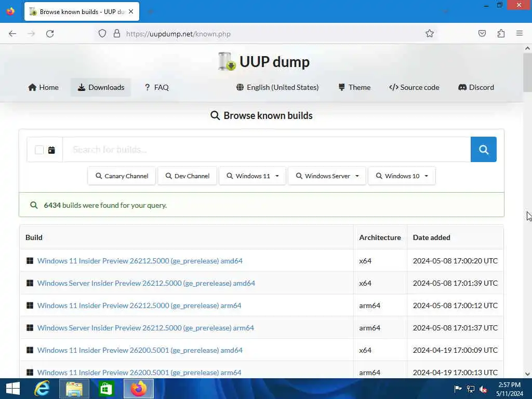Open the English (United States) language selector

(x=277, y=87)
